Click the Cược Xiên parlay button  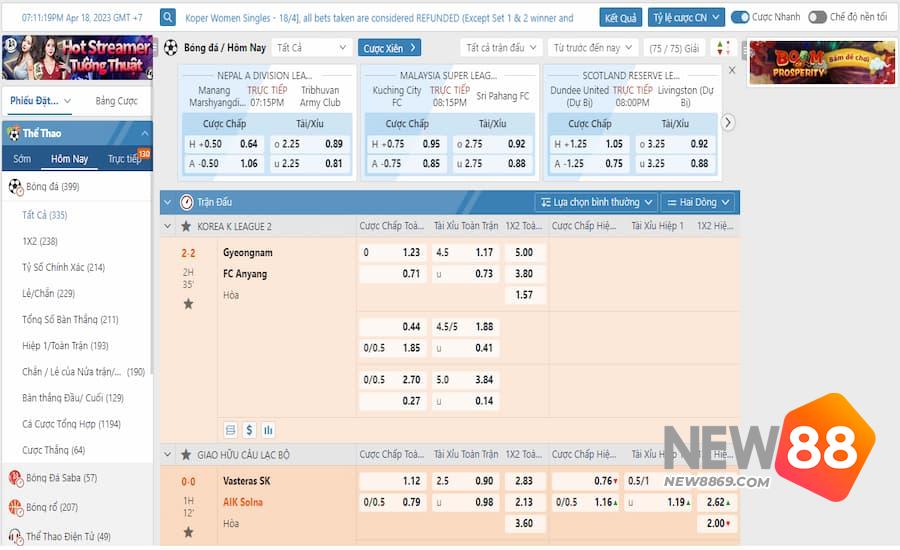click(x=389, y=48)
